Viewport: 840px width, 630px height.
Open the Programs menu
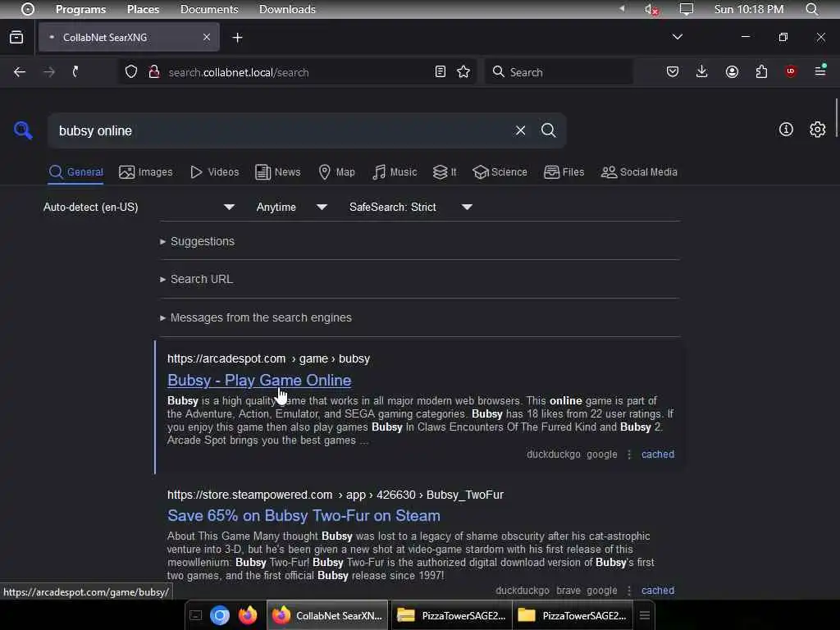(81, 9)
